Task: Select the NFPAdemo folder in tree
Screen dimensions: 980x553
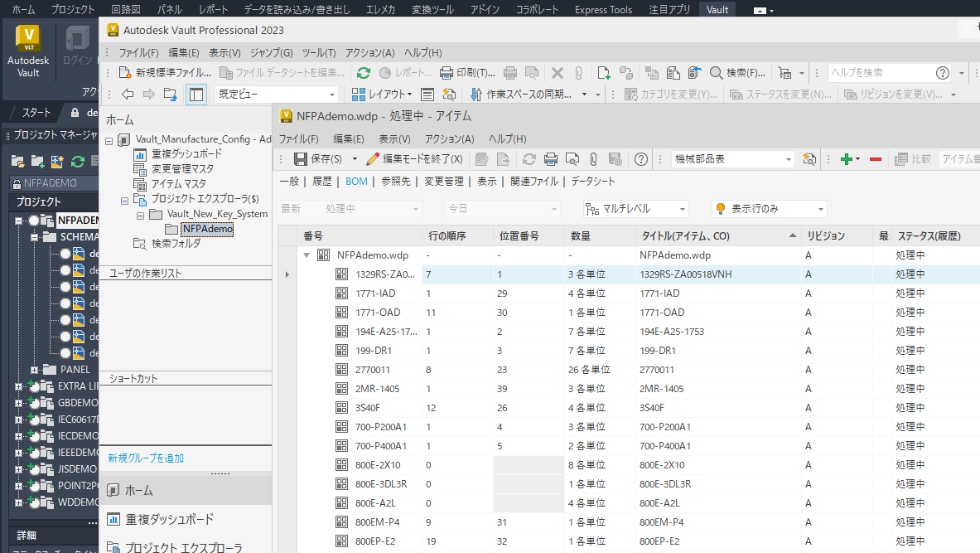Action: point(207,229)
